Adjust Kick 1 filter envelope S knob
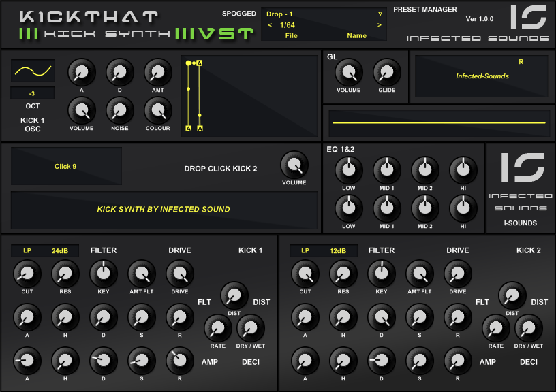Screen dimensions: 556x392 [x=142, y=317]
